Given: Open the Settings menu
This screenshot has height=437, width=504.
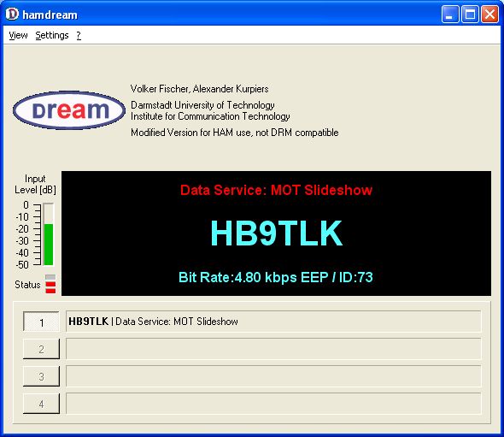Looking at the screenshot, I should [52, 35].
